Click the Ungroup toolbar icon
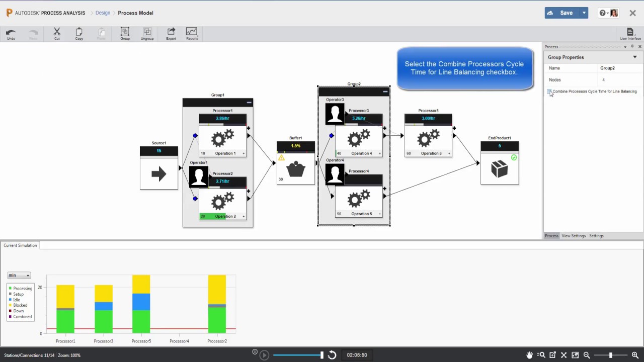Viewport: 644px width, 362px height. (147, 32)
